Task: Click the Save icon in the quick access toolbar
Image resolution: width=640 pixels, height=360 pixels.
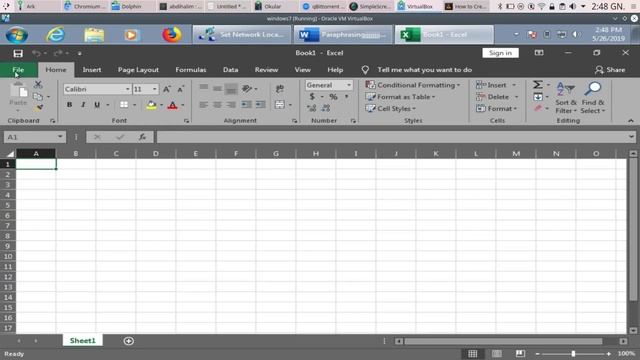Action: pyautogui.click(x=18, y=53)
